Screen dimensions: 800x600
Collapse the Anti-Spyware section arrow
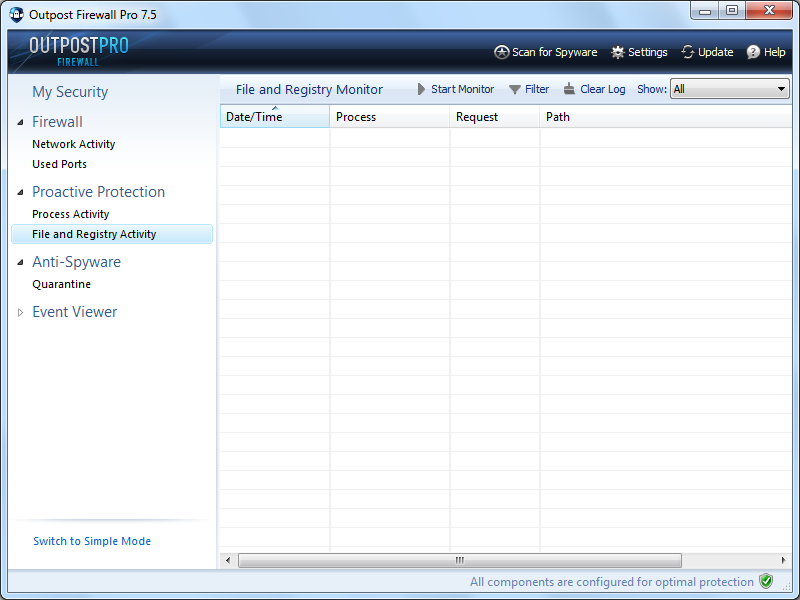[x=21, y=262]
